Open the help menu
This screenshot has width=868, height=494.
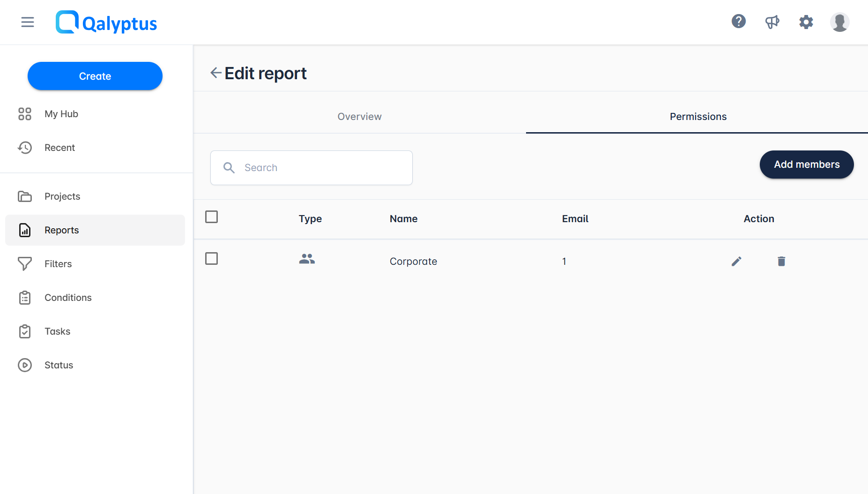tap(739, 22)
